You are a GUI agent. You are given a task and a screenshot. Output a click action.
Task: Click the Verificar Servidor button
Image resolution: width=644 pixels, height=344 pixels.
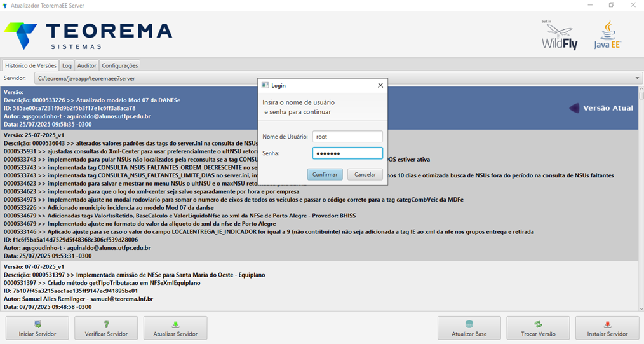tap(106, 328)
